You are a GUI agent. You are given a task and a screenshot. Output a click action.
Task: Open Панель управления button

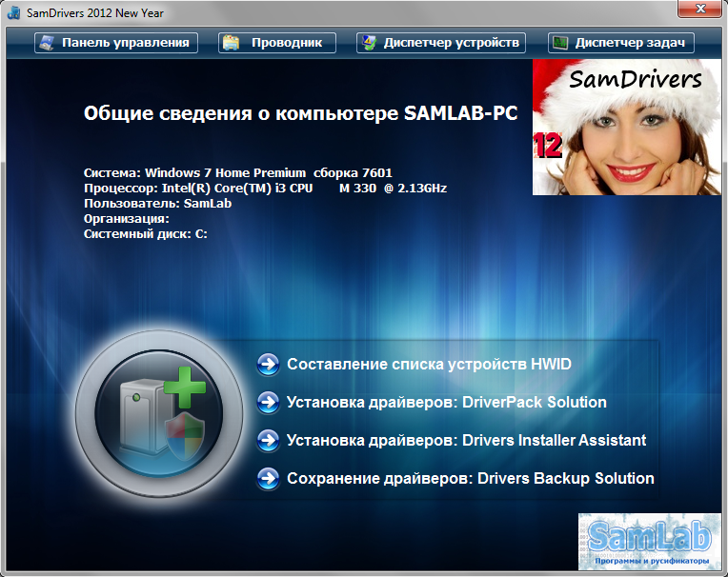coord(116,43)
